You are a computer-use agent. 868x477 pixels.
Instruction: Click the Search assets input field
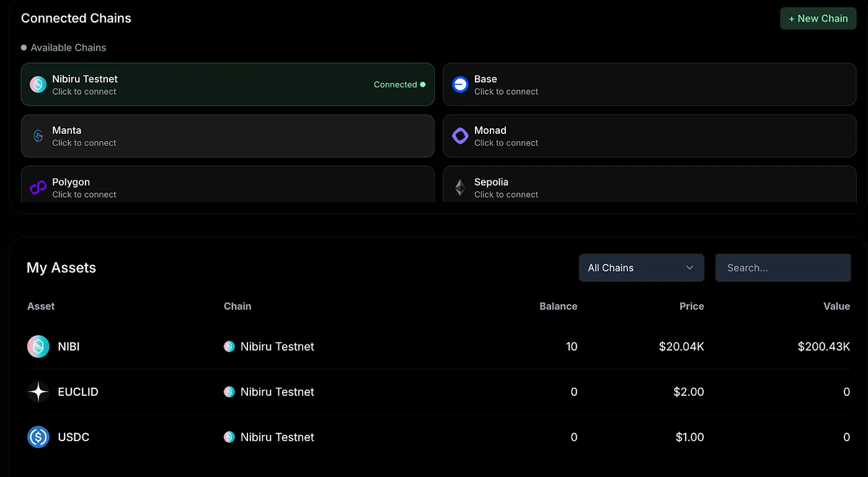pos(783,268)
